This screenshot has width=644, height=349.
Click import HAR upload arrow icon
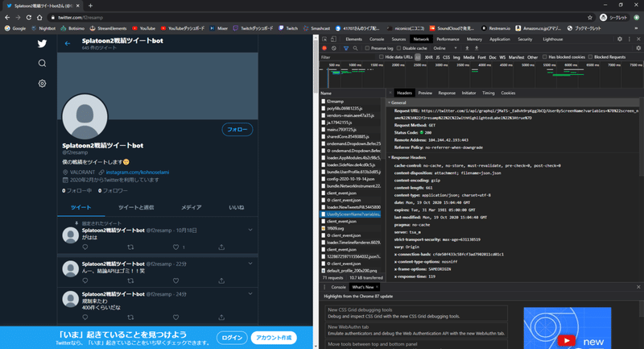[x=467, y=48]
